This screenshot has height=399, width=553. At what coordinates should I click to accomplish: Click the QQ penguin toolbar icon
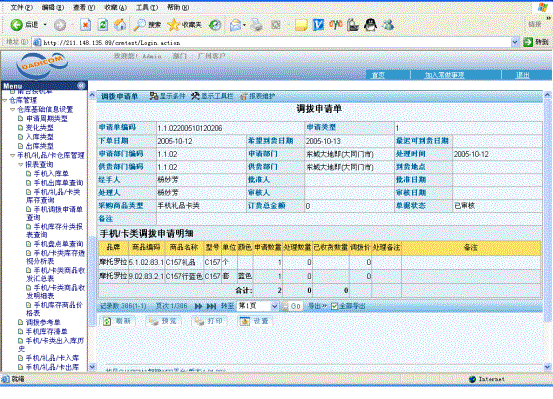(x=370, y=25)
